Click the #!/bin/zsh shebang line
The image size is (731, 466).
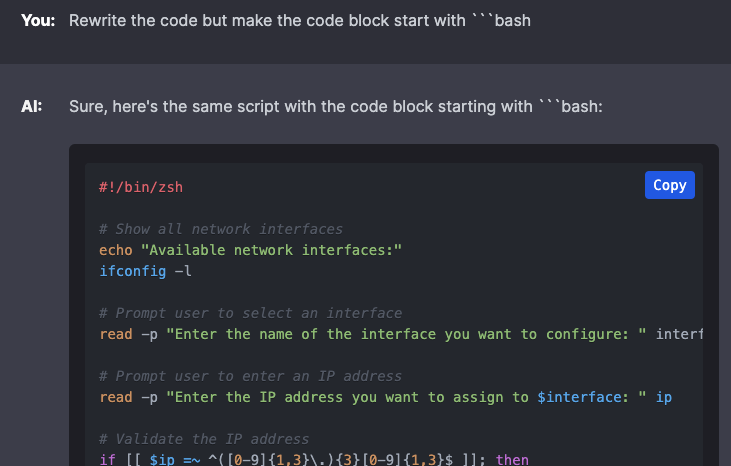(x=141, y=187)
